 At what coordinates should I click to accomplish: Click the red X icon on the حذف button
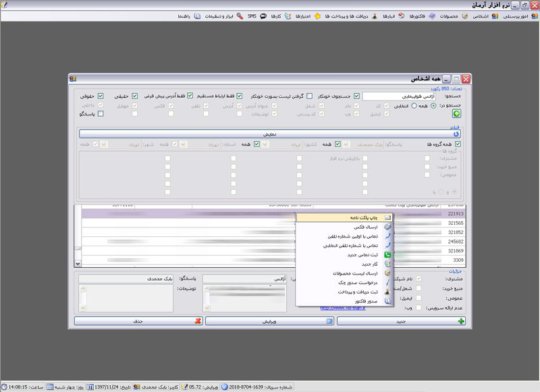point(198,321)
